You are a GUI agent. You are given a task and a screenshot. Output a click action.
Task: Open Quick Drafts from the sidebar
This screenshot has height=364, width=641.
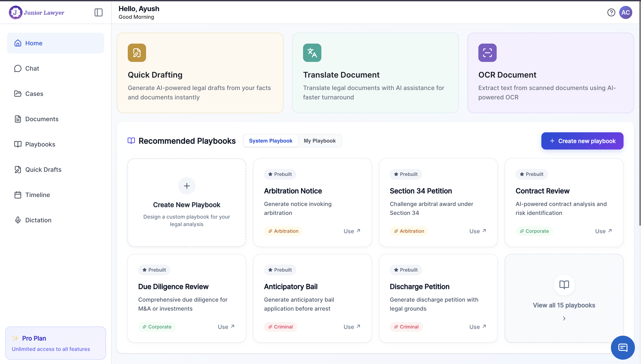tap(56, 170)
